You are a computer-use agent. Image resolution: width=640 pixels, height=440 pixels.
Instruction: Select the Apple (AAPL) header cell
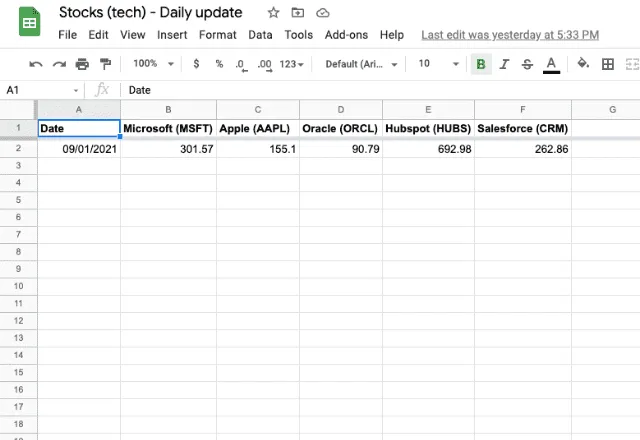[258, 128]
